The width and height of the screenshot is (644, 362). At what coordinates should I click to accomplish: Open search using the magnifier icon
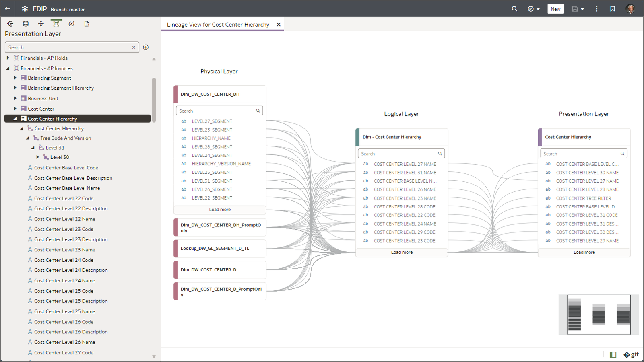(514, 8)
